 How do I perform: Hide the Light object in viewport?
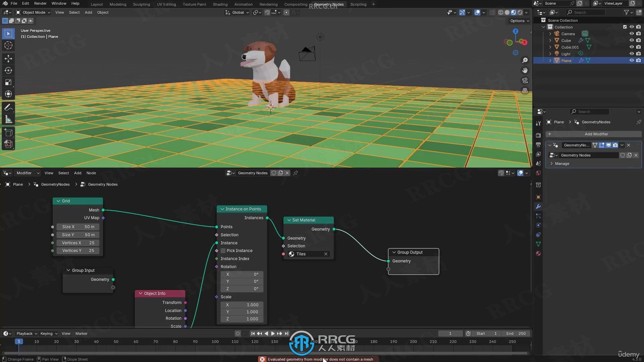point(632,54)
